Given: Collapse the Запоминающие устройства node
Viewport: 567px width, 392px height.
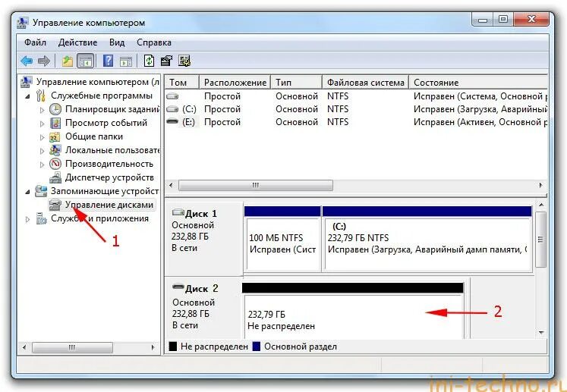Looking at the screenshot, I should (x=27, y=192).
